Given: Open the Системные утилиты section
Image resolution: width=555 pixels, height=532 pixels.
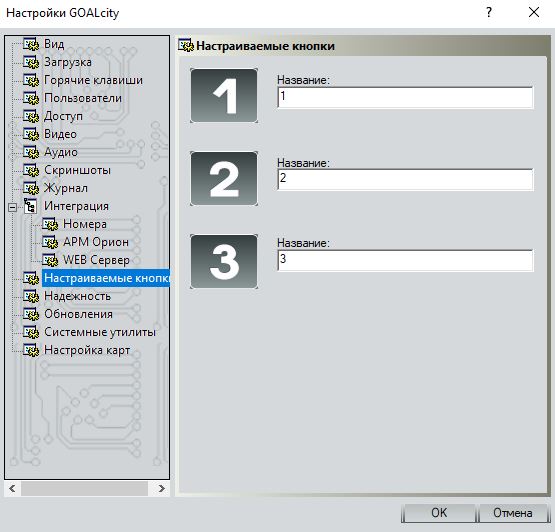Looking at the screenshot, I should tap(100, 332).
